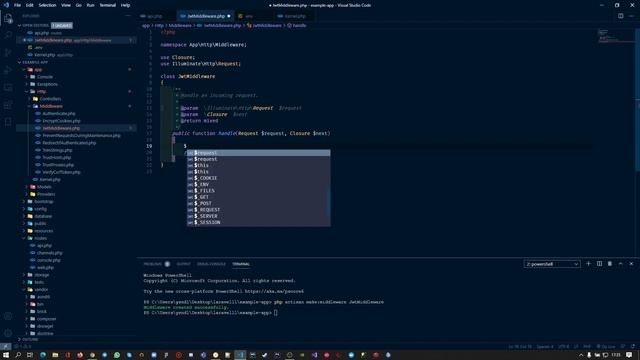Select the Terminal panel tab
Image resolution: width=640 pixels, height=360 pixels.
tap(241, 264)
